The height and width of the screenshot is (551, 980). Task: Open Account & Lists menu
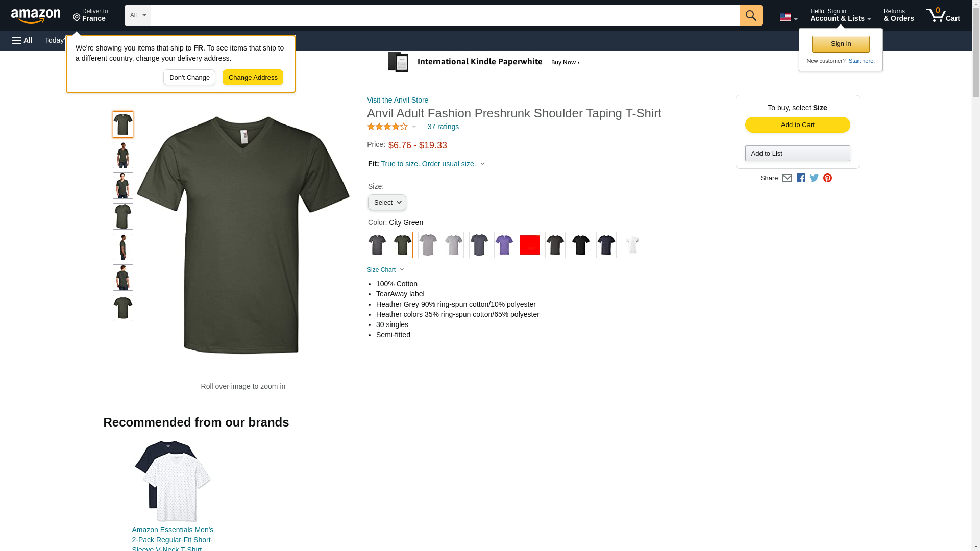pyautogui.click(x=840, y=15)
